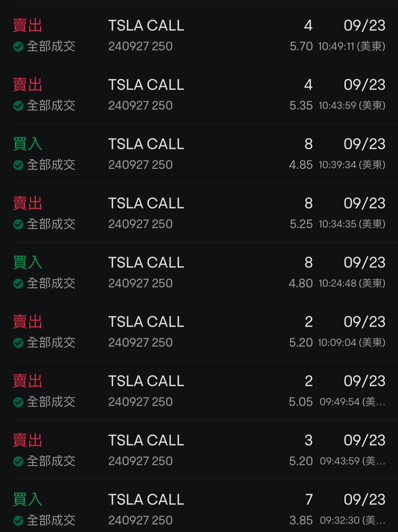Tap truncated timestamp 09:32:30 to expand
The height and width of the screenshot is (532, 398).
(352, 520)
